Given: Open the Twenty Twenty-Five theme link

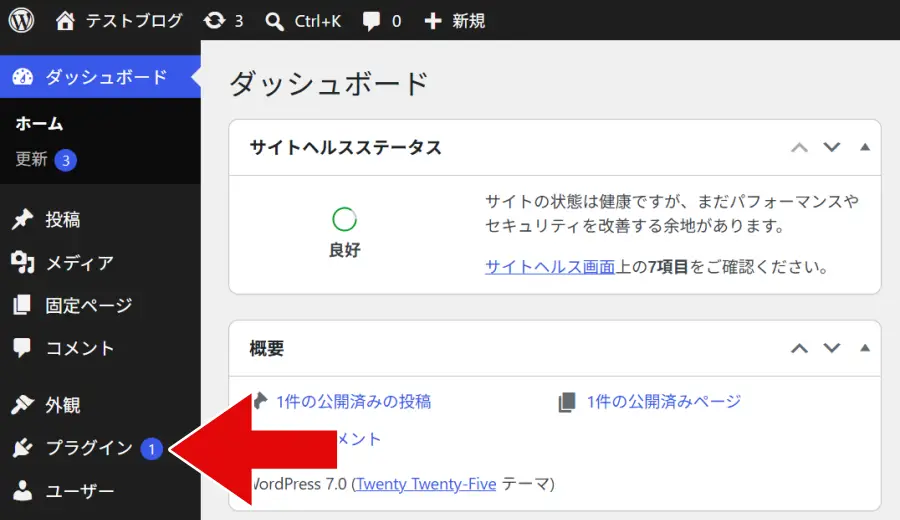Looking at the screenshot, I should pyautogui.click(x=426, y=484).
